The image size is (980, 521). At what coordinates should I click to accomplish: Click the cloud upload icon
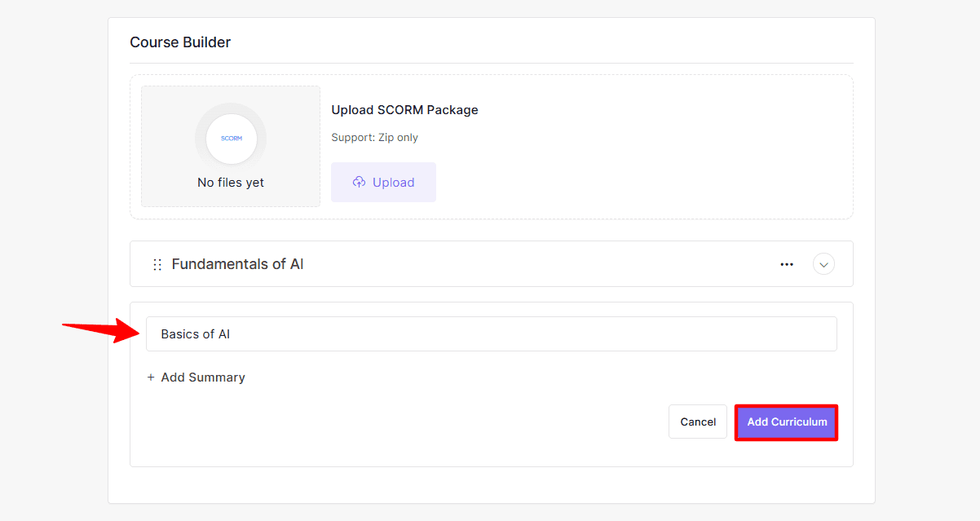(359, 183)
